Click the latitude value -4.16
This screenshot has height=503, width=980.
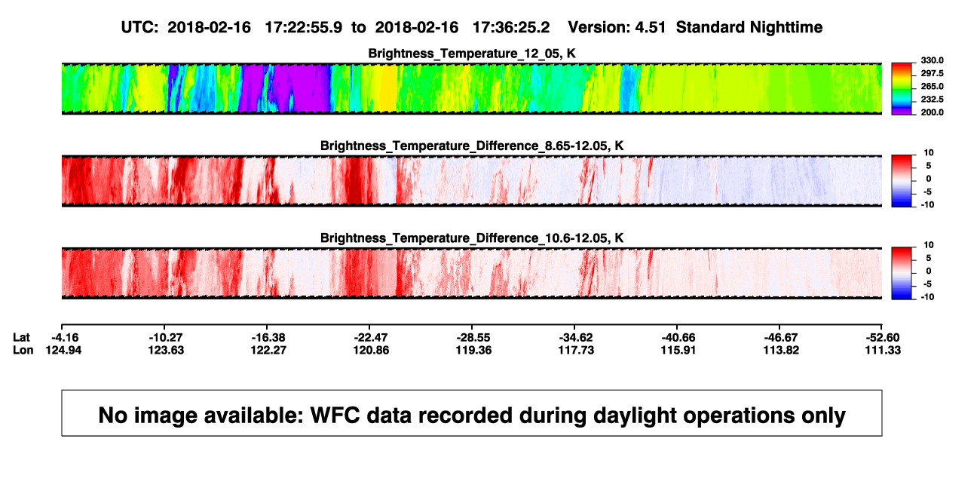[x=64, y=337]
